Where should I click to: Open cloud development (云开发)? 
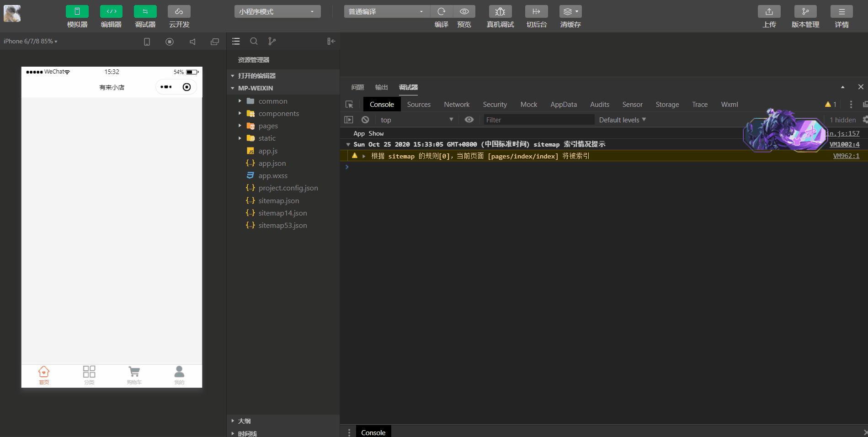click(179, 11)
